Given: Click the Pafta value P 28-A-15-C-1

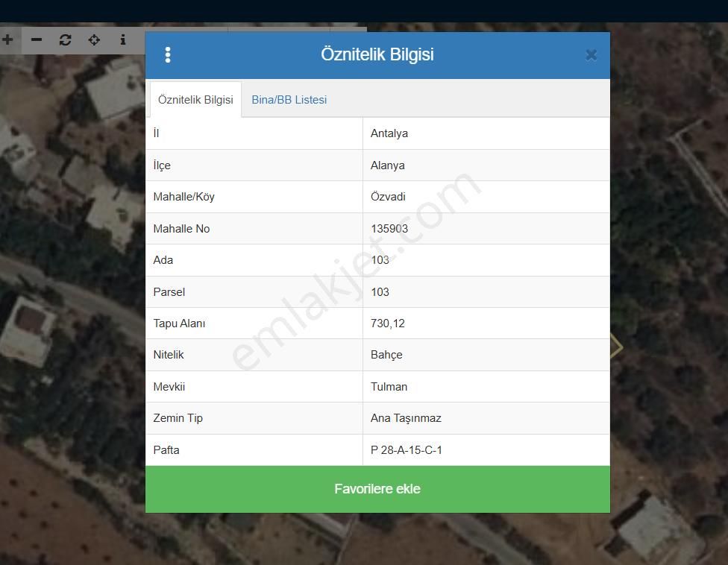Looking at the screenshot, I should tap(407, 450).
